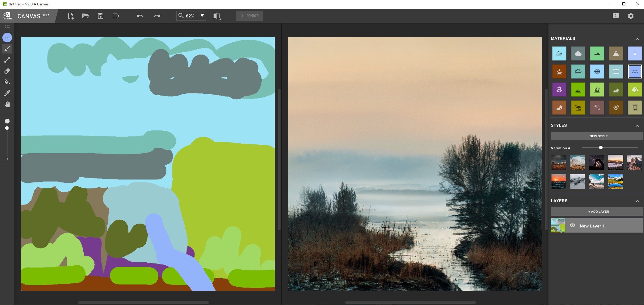Image resolution: width=644 pixels, height=305 pixels.
Task: Activate the Fill bucket tool
Action: coord(7,82)
